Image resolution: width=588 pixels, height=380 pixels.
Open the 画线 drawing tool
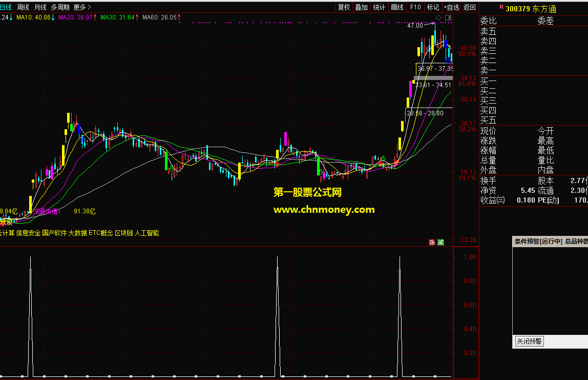[x=397, y=7]
